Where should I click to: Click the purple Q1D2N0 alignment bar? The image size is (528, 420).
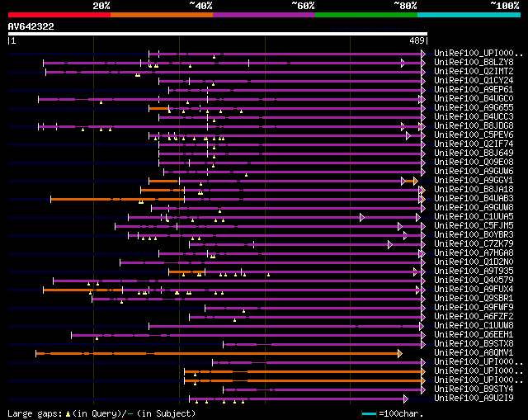271,262
